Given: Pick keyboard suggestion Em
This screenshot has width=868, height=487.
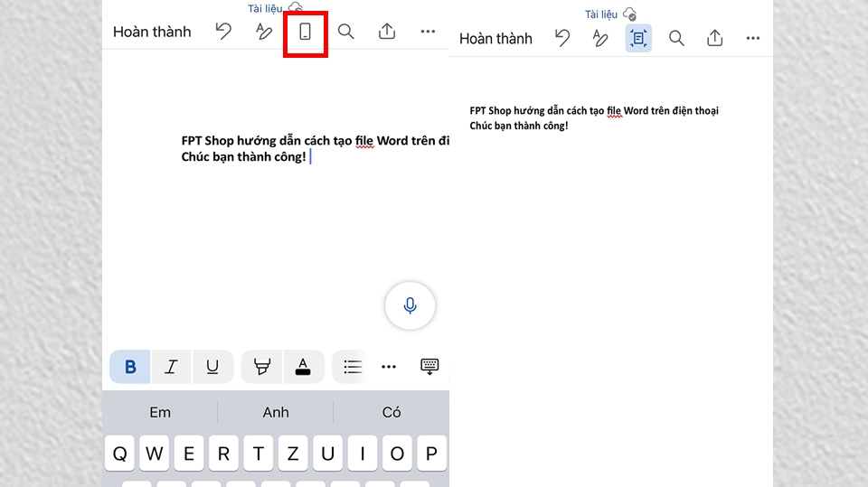Looking at the screenshot, I should point(160,412).
